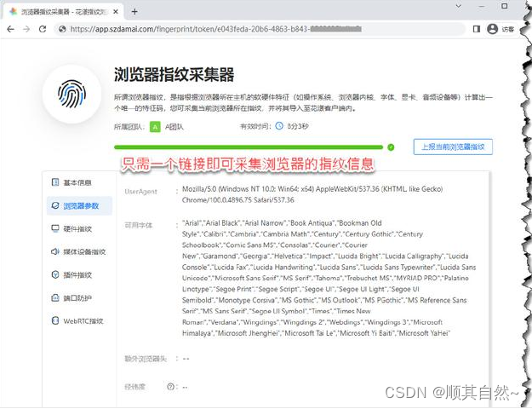Click the 8分3秒 remaining time value
Screen dimensions: 532x409
pos(298,126)
